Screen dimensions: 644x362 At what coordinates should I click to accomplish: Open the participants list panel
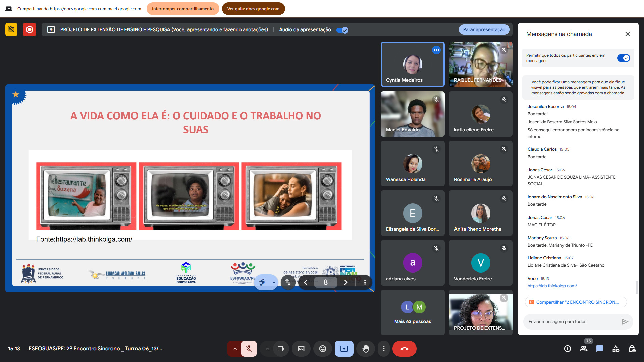584,349
